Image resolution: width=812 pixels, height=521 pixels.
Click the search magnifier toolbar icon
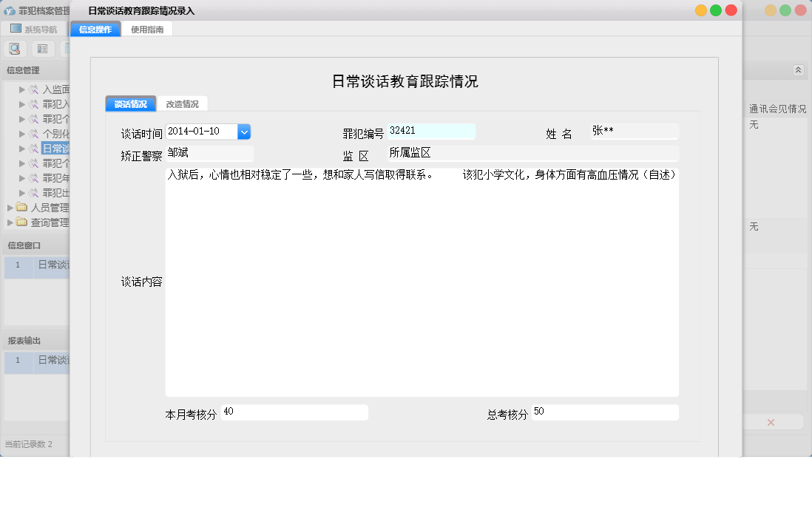coord(14,49)
